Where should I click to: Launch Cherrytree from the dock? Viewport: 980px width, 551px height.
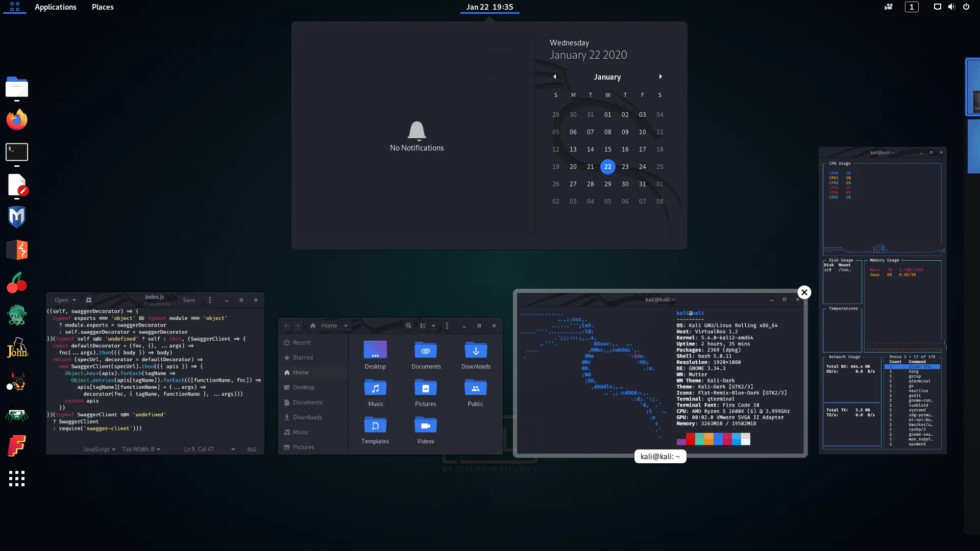coord(17,283)
